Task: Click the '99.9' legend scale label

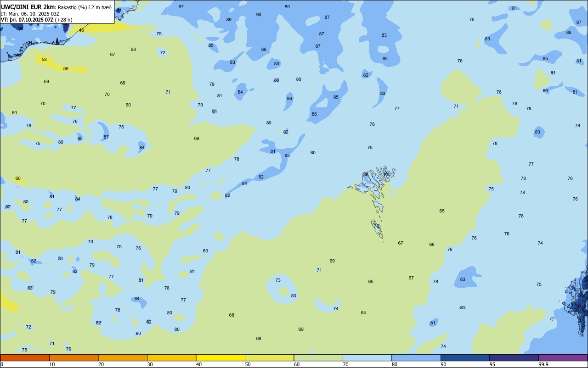Action: (x=543, y=364)
